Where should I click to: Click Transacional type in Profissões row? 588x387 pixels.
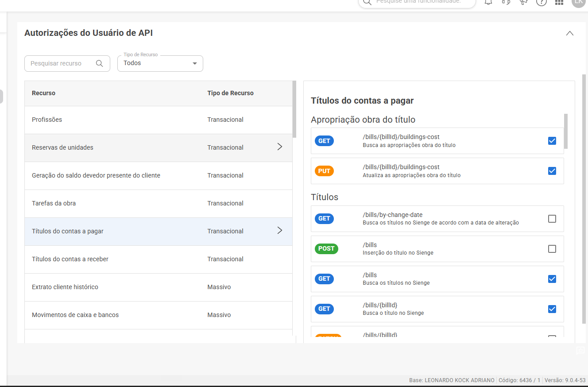tap(225, 120)
